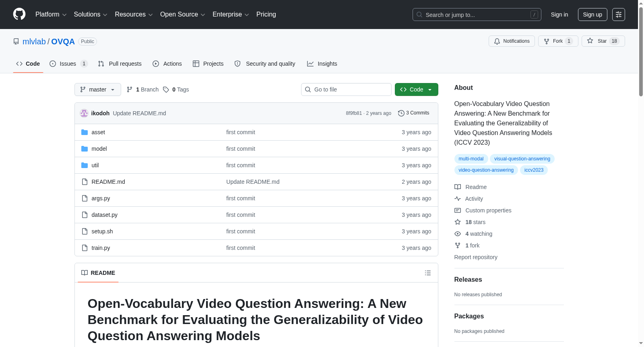Click the repository icon before mlvlab
644x347 pixels.
click(x=16, y=42)
